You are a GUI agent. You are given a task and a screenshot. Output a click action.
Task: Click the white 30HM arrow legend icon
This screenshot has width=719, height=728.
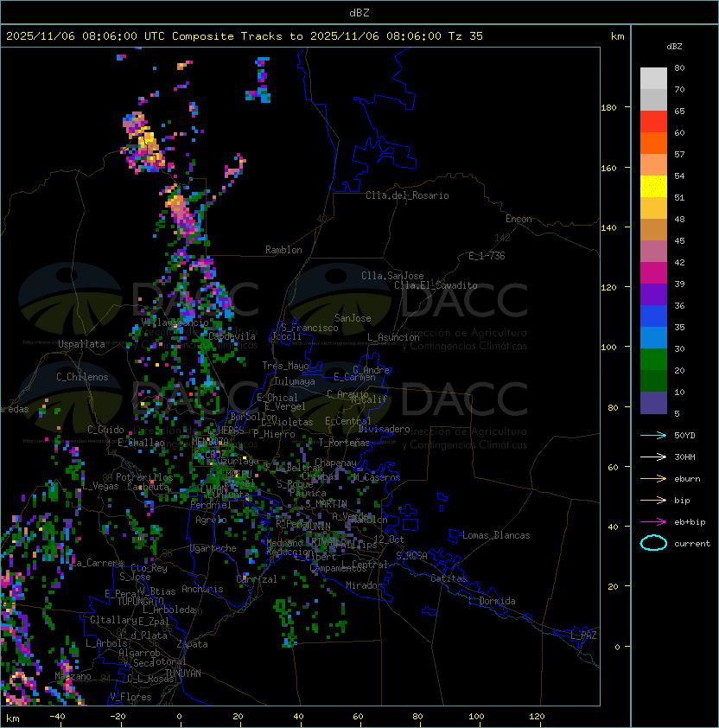(653, 457)
